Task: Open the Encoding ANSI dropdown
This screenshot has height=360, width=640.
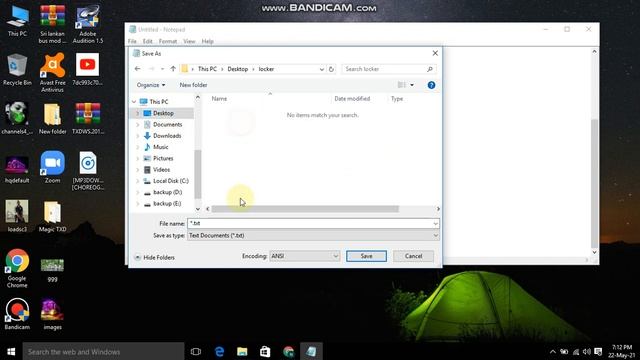Action: pos(304,256)
